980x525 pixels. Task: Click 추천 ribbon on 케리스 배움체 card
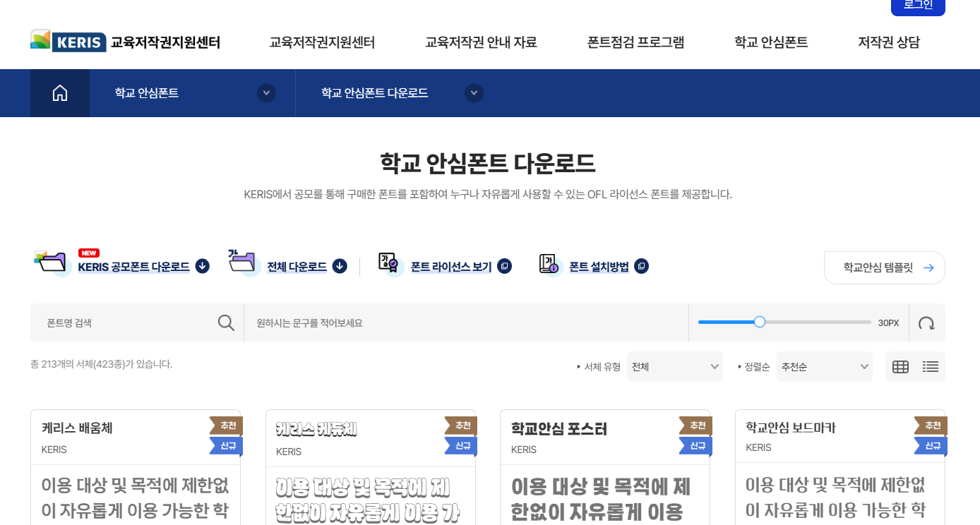pyautogui.click(x=227, y=426)
